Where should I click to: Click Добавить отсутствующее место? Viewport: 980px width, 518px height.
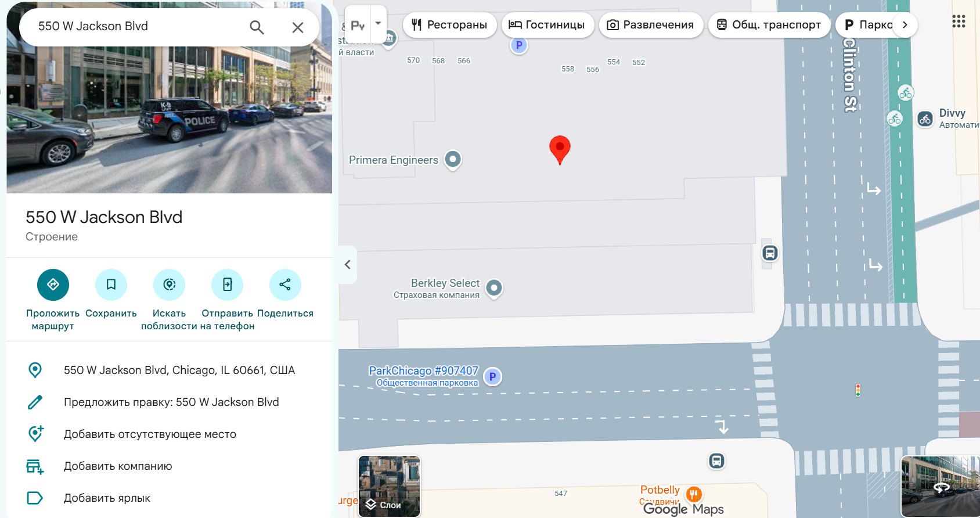(169, 434)
